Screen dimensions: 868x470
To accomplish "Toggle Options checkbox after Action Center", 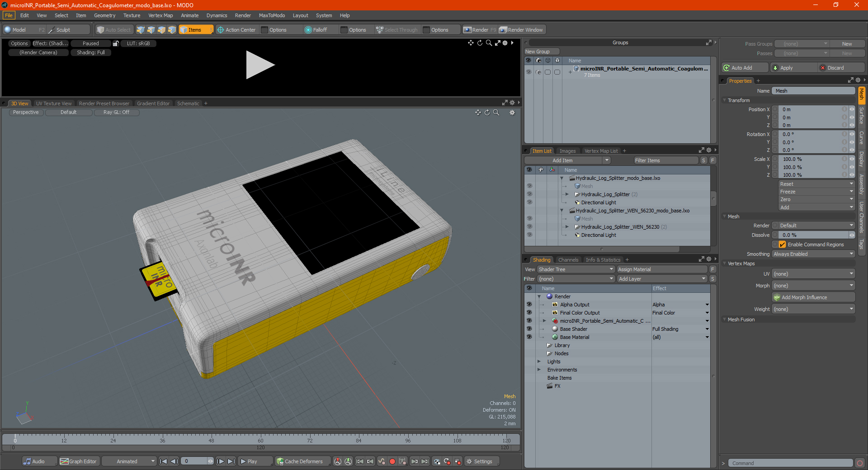I will 265,30.
